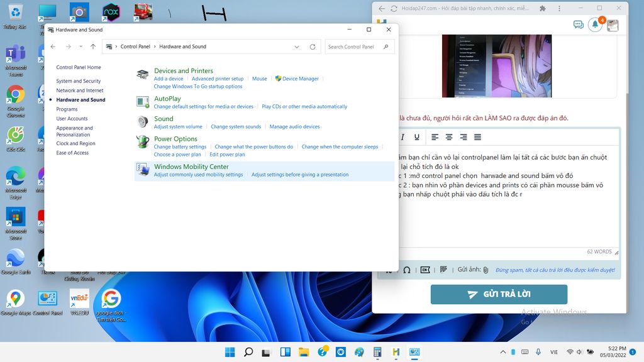The width and height of the screenshot is (644, 362).
Task: Align answer text to the left
Action: 435,137
